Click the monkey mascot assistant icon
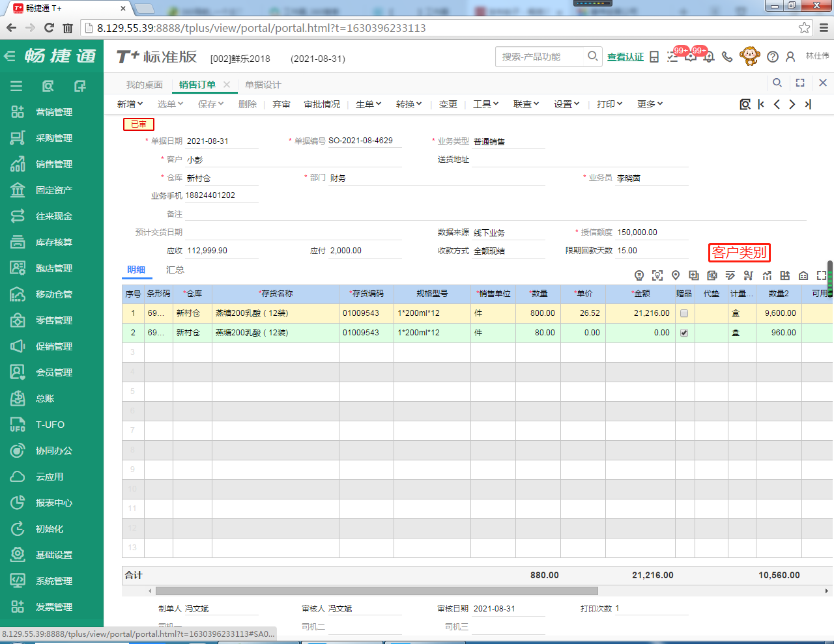 pyautogui.click(x=750, y=56)
